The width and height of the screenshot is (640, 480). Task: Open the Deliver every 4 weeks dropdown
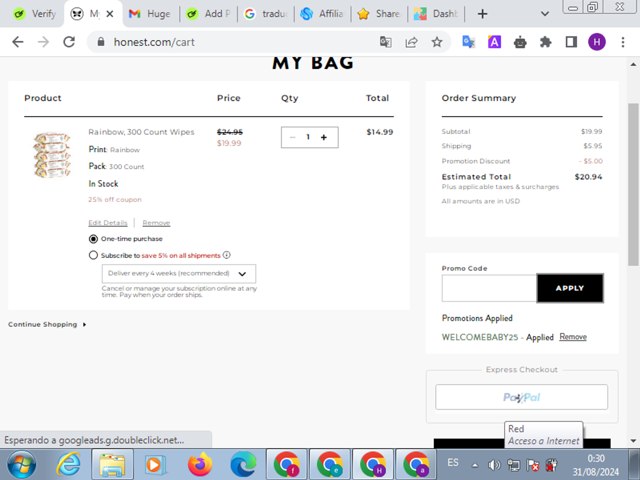coord(179,273)
